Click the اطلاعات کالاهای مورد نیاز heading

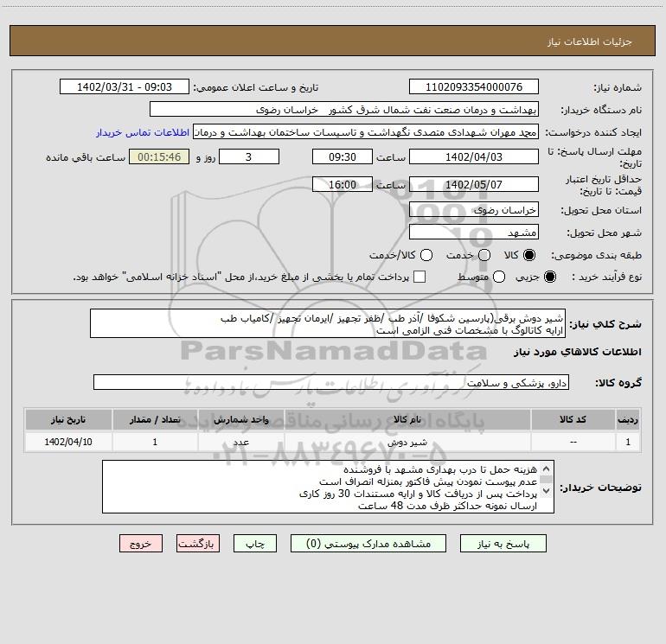click(x=577, y=352)
